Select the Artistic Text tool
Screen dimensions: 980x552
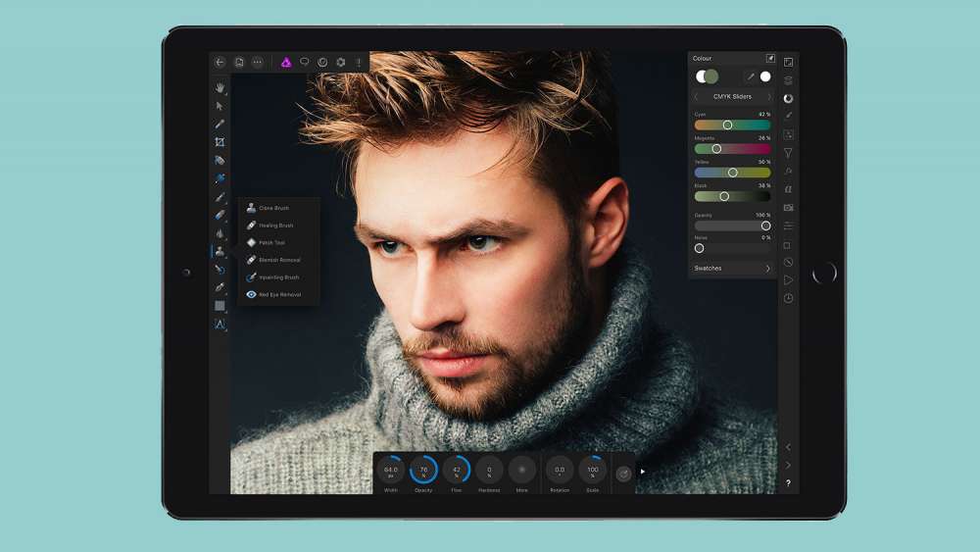[220, 324]
